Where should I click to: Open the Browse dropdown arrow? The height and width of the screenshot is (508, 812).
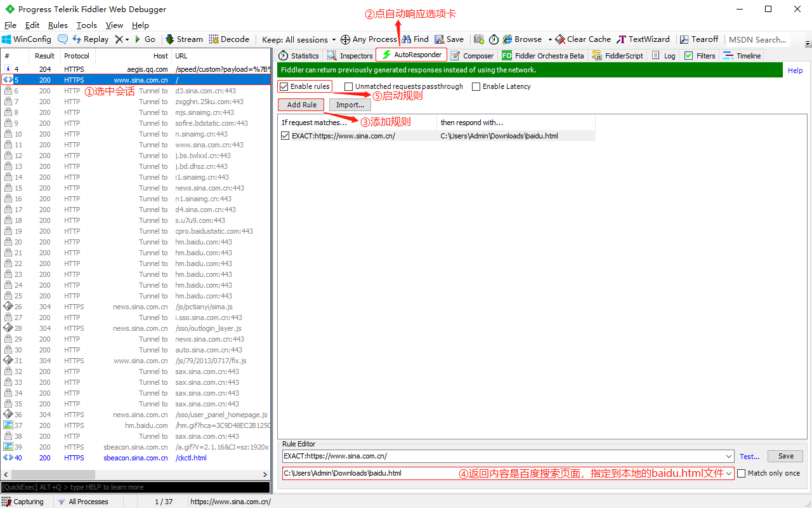click(x=550, y=39)
